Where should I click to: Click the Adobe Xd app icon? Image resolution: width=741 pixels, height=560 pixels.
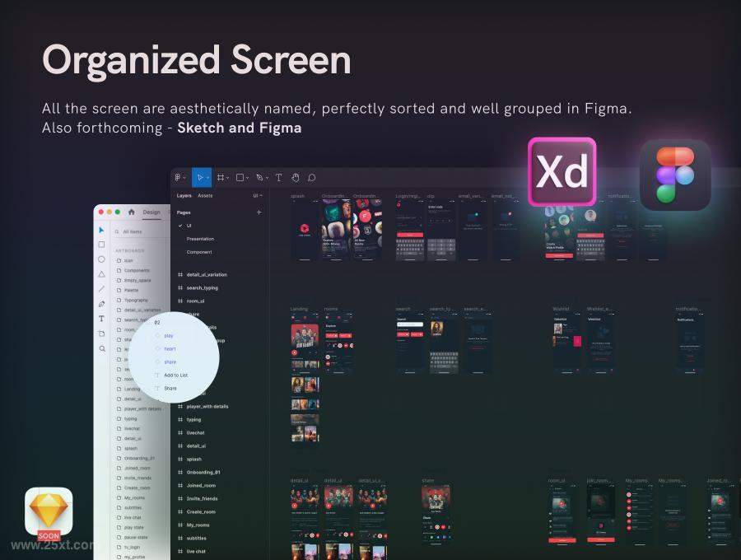tap(562, 171)
